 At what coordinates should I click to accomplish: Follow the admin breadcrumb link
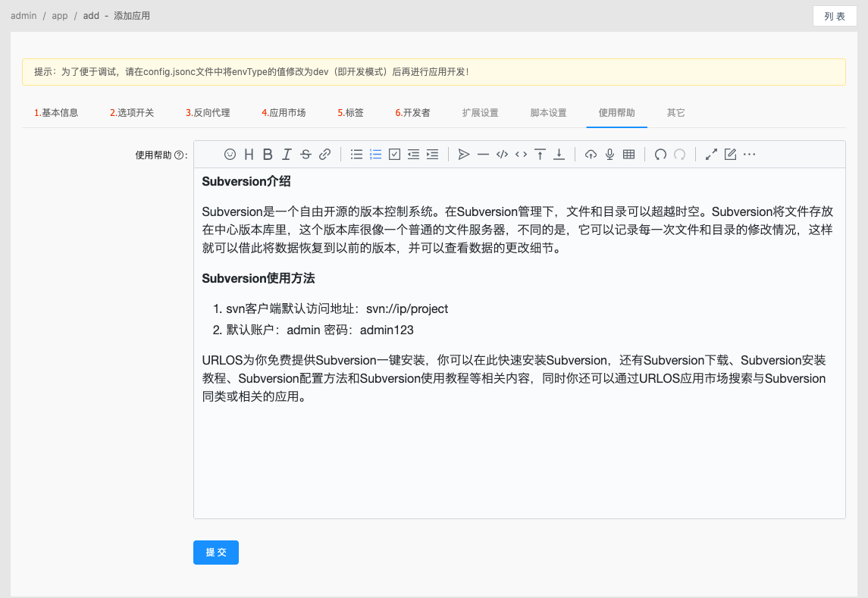[24, 15]
